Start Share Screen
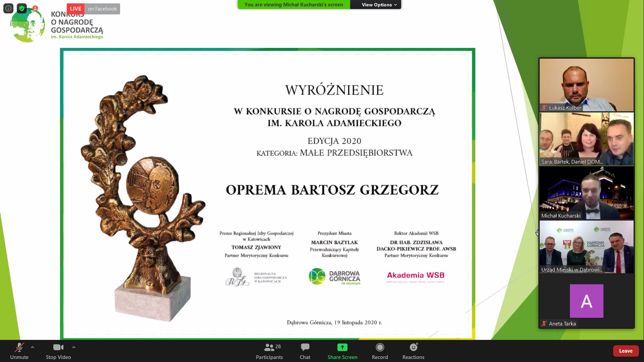The width and height of the screenshot is (644, 362). pos(342,351)
